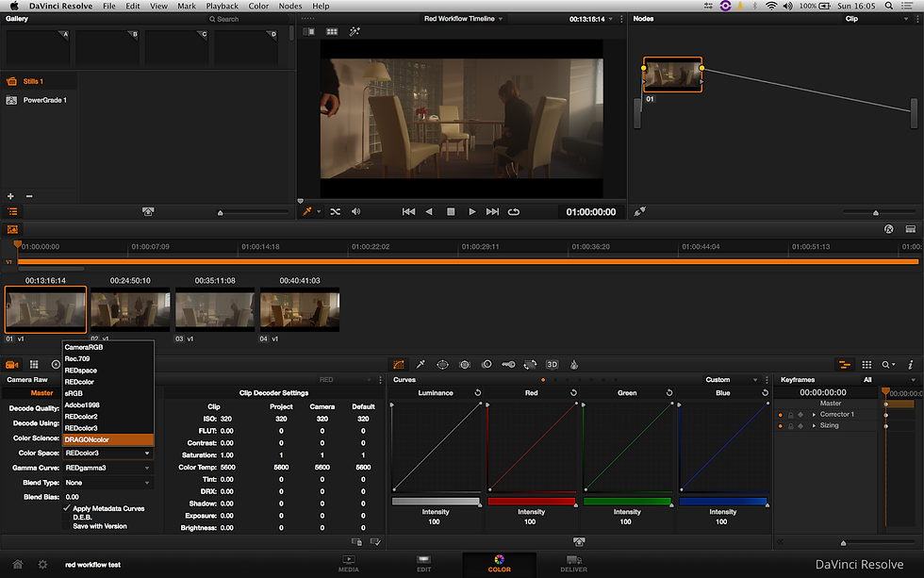Toggle lock on Corrector 1 keyframe track

[791, 415]
